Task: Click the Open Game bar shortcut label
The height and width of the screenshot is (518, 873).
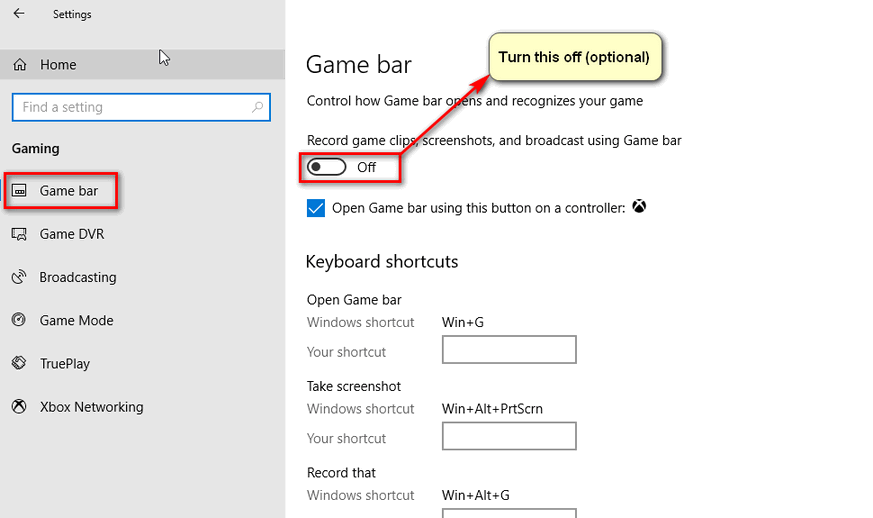Action: coord(354,300)
